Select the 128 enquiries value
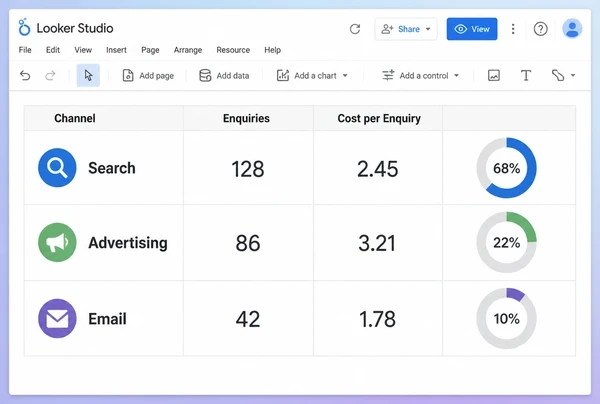 (248, 169)
